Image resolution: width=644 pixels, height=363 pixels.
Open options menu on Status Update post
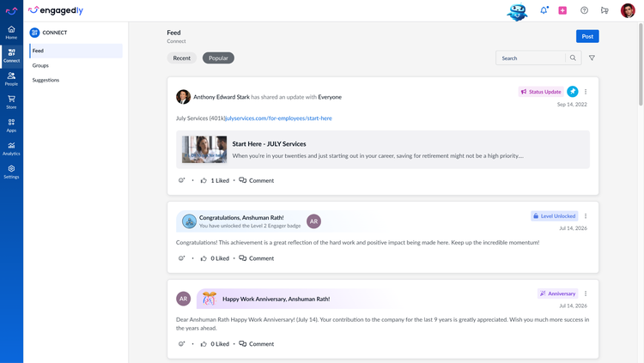[x=586, y=92]
